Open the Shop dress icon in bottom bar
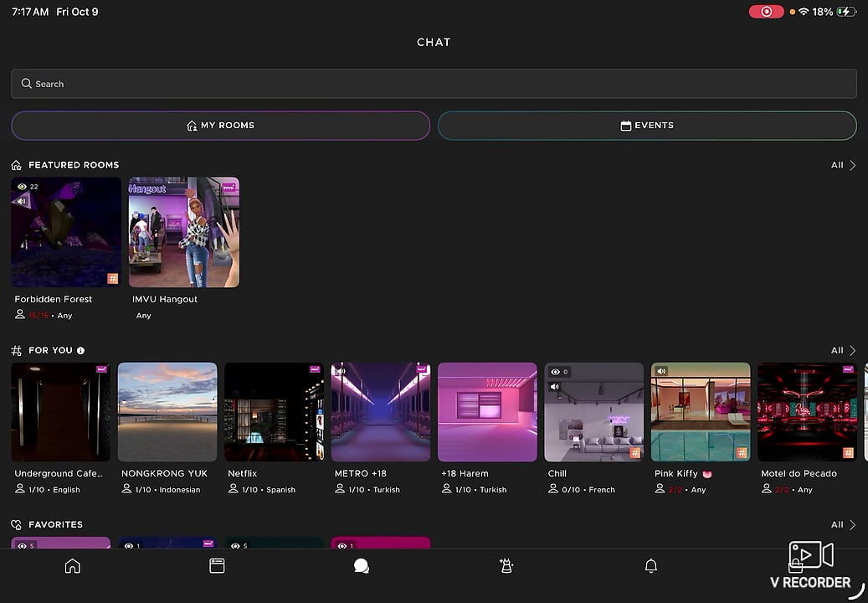 tap(506, 566)
